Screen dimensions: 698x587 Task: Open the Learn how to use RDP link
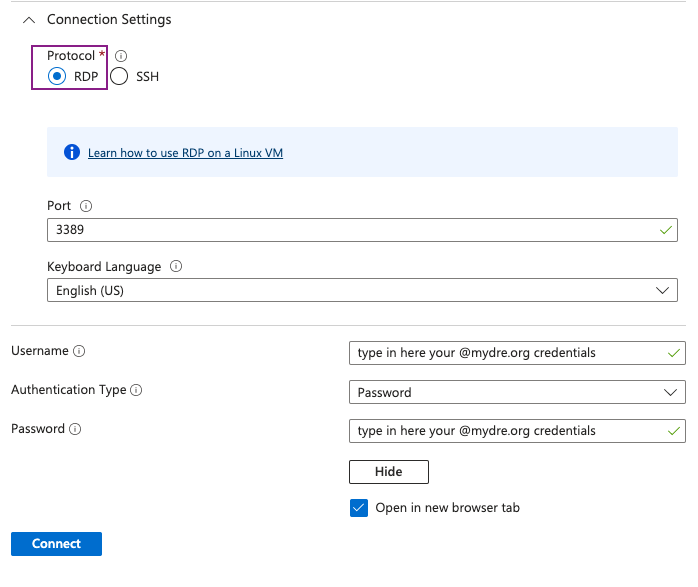pos(185,153)
